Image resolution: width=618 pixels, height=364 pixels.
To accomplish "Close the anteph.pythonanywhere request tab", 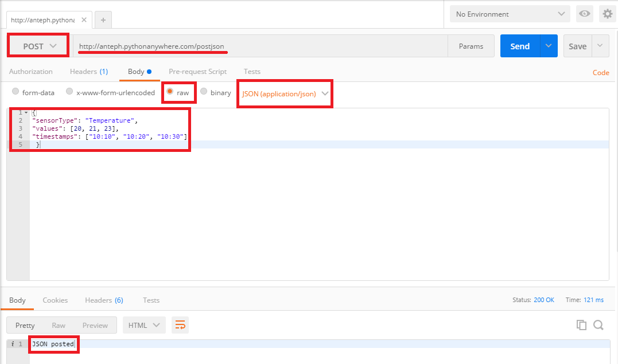I will point(84,19).
